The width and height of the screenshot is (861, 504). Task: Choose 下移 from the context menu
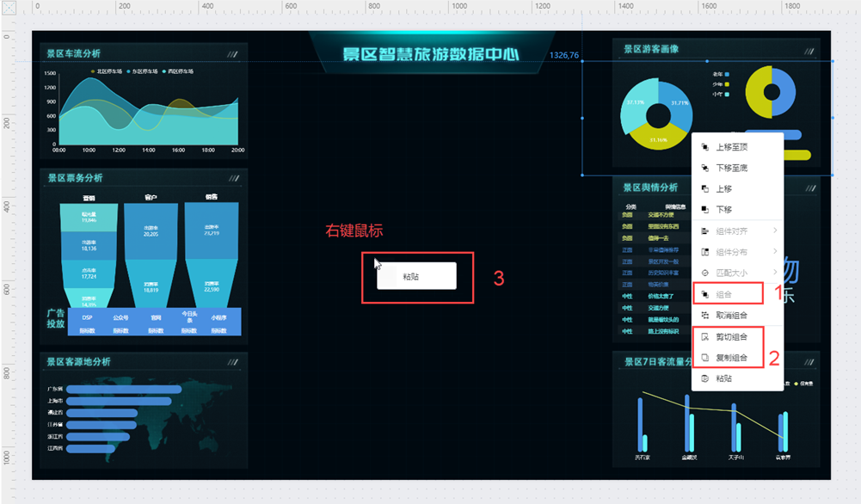737,210
